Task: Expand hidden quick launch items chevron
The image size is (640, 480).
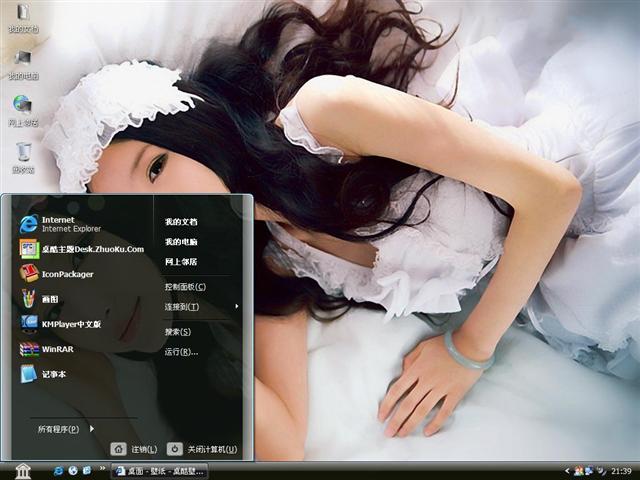Action: point(102,468)
